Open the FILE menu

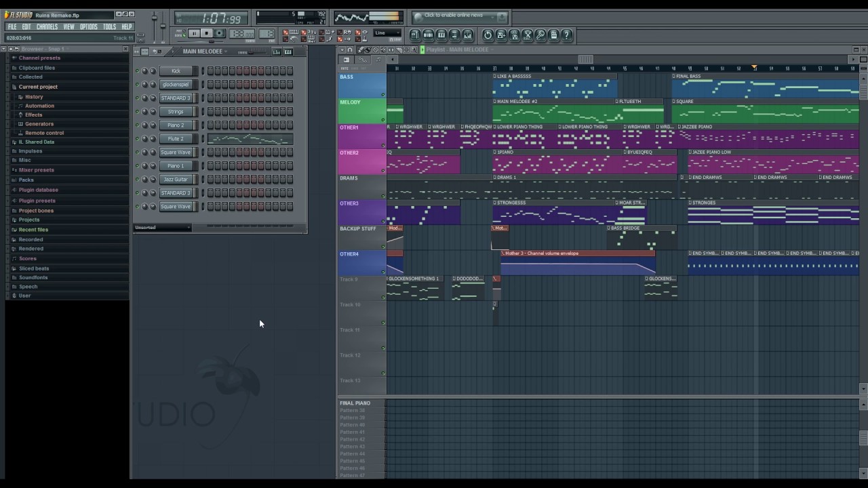coord(12,27)
